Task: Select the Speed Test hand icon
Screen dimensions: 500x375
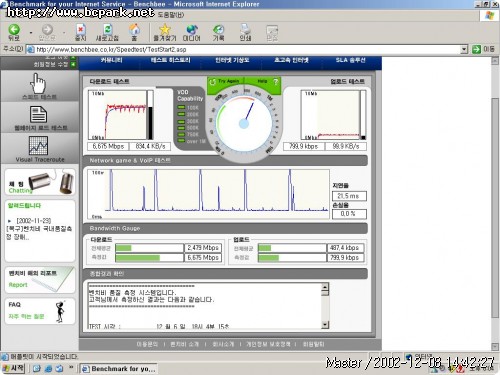Action: pos(38,84)
